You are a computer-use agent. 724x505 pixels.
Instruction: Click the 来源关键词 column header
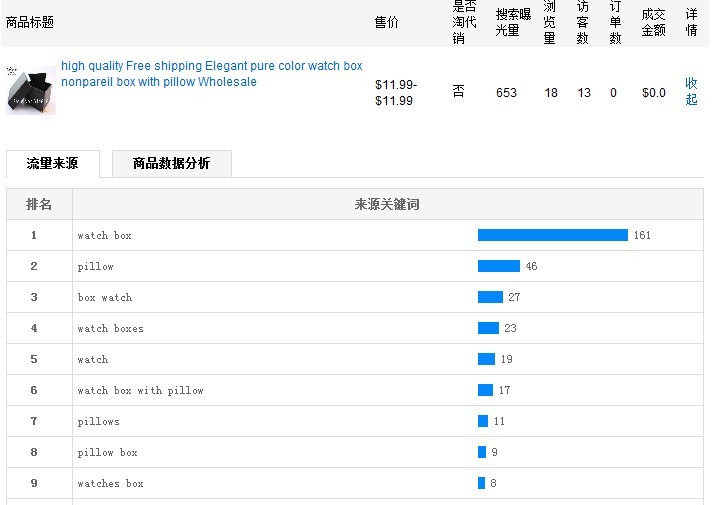point(387,204)
